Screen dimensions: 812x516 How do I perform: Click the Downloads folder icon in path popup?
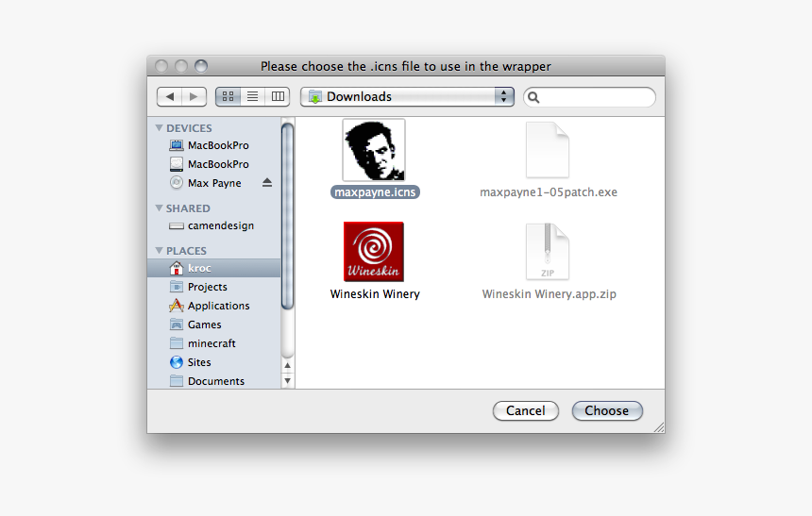(314, 97)
